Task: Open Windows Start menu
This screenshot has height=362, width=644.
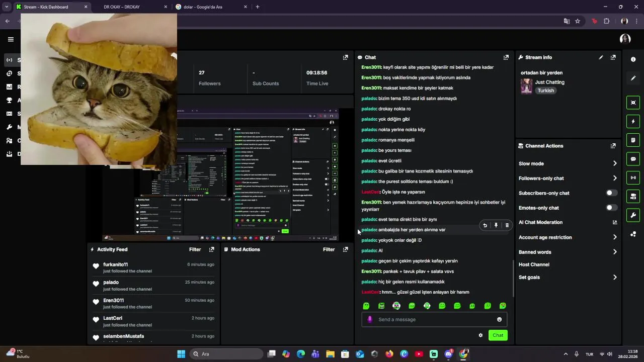Action: pos(181,354)
